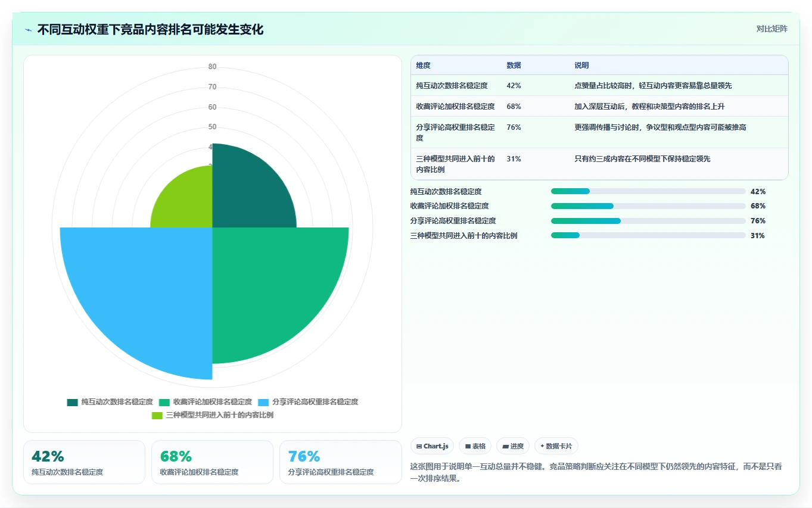Toggle legend item 三种模型共同进入前十的内容比例
The image size is (812, 508).
point(213,415)
